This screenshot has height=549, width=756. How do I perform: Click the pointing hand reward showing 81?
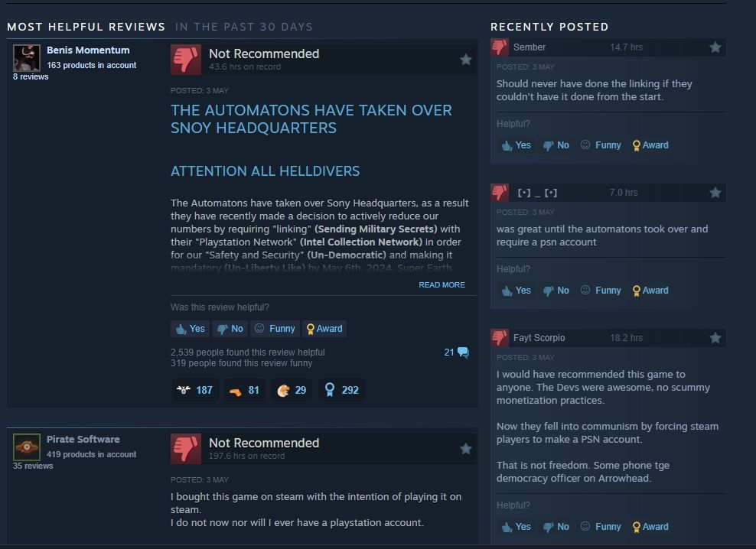coord(244,390)
